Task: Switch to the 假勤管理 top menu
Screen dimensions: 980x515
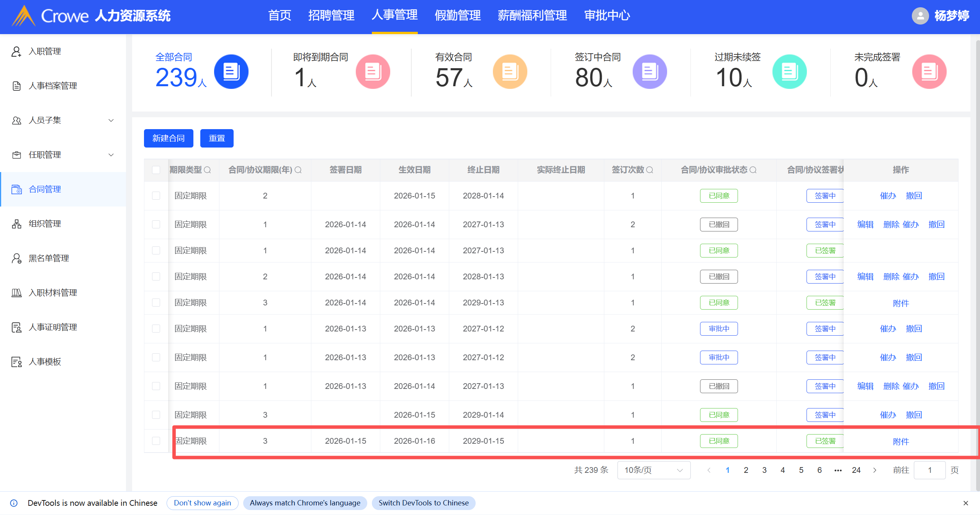Action: pyautogui.click(x=457, y=16)
